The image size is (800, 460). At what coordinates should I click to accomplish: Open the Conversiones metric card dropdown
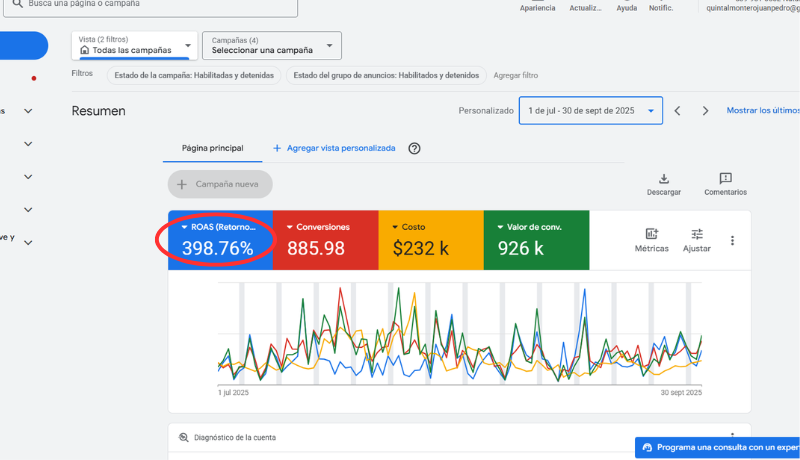(289, 227)
